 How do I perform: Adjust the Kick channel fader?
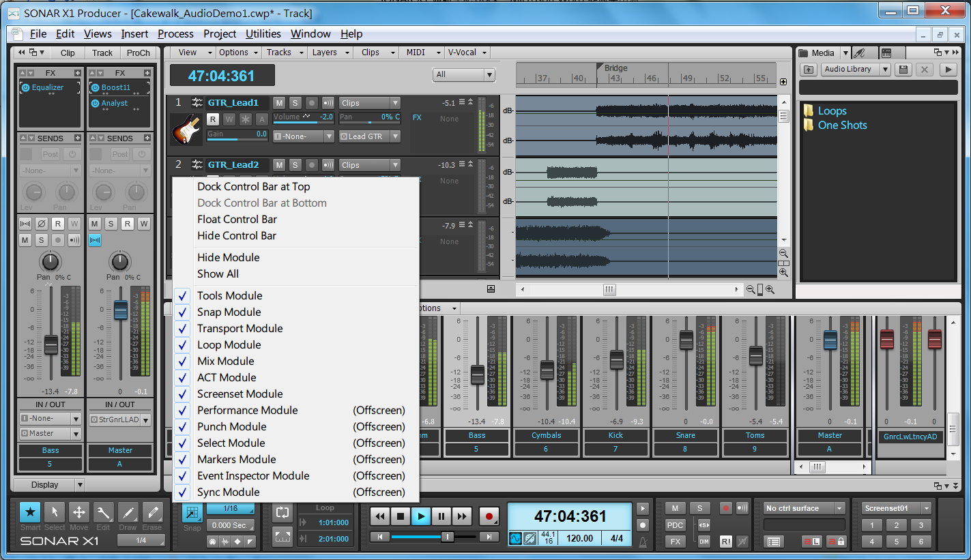(x=617, y=359)
